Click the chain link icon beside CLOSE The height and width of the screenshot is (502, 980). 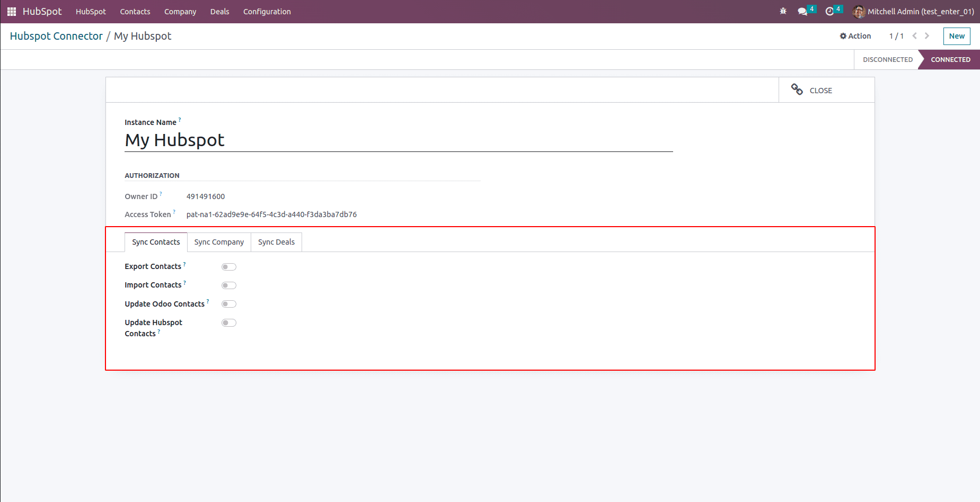[797, 89]
